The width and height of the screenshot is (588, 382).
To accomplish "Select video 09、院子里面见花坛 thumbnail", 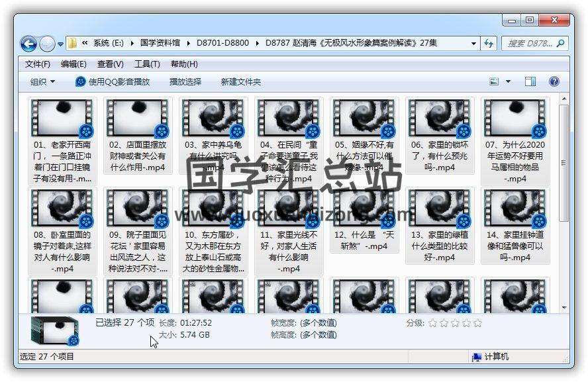I will point(138,209).
